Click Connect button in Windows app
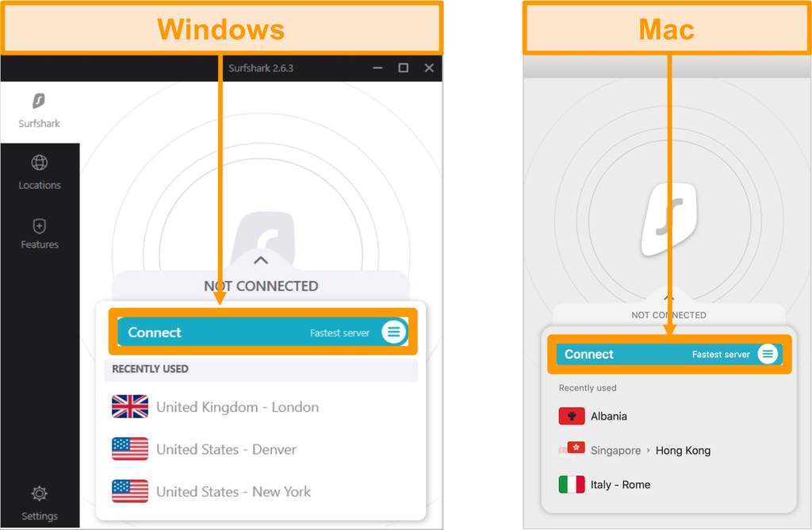This screenshot has height=530, width=812. click(x=262, y=332)
